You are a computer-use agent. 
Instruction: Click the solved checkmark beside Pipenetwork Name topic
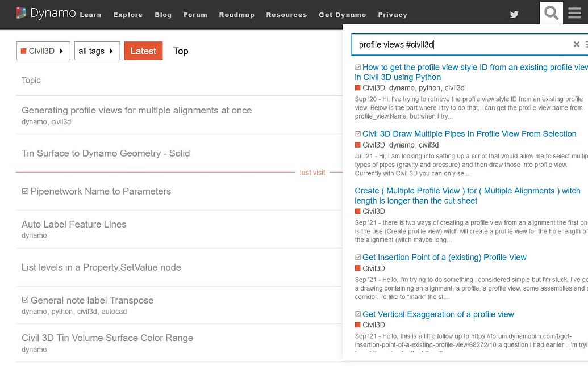(25, 192)
